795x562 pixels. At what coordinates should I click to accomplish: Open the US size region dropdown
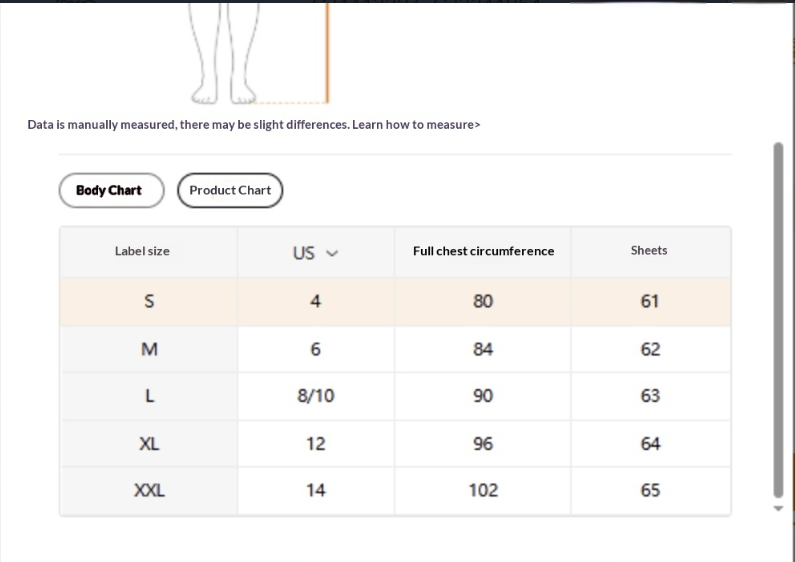coord(314,252)
